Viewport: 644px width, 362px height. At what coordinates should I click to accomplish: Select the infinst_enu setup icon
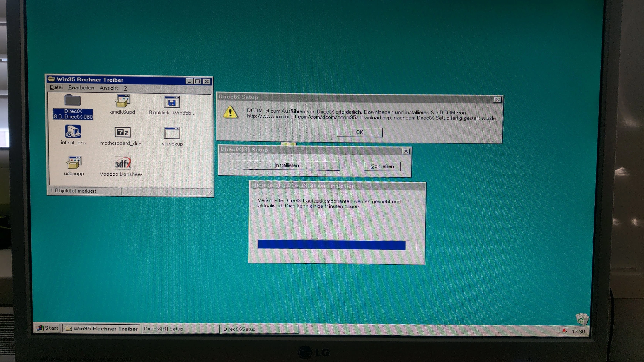[x=73, y=132]
